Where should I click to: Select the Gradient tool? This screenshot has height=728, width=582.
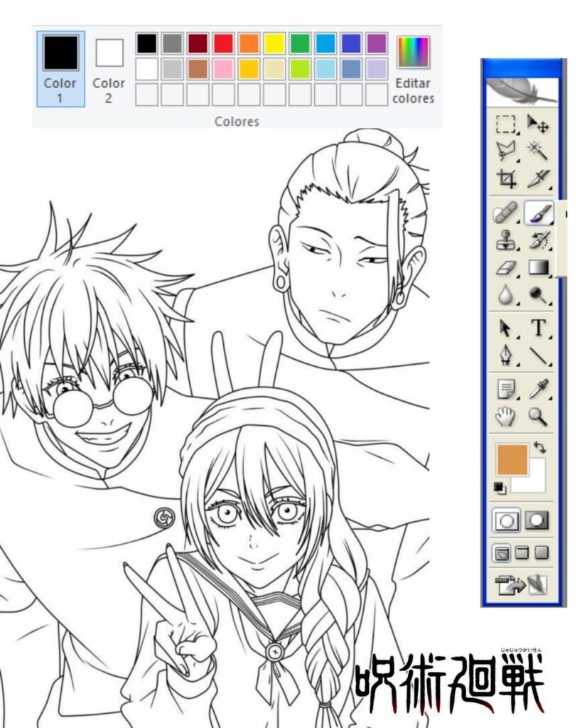pos(539,268)
